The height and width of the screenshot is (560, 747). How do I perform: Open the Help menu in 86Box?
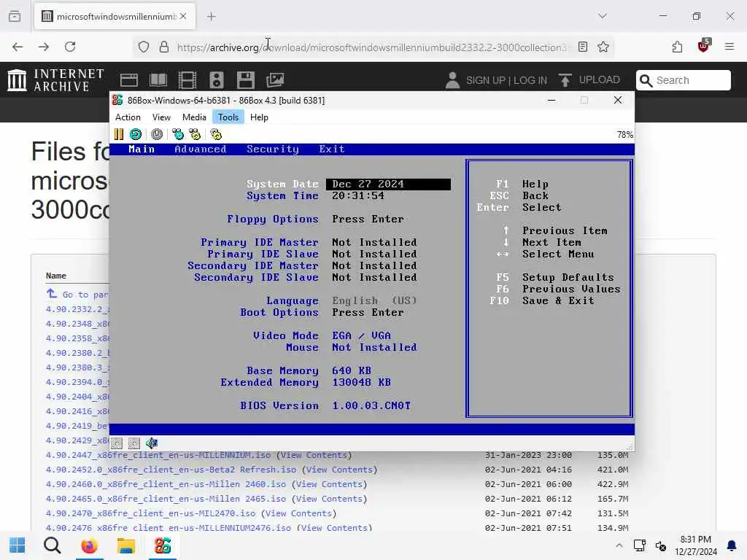259,117
